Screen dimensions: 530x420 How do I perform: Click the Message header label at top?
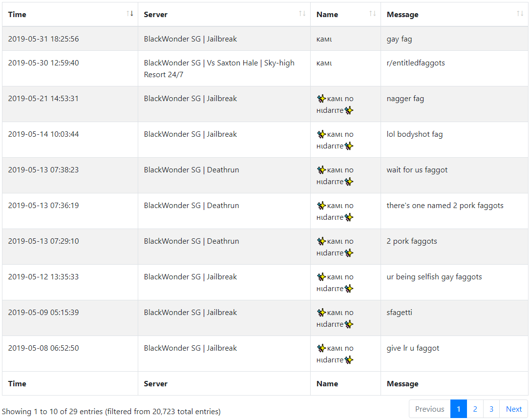coord(403,15)
